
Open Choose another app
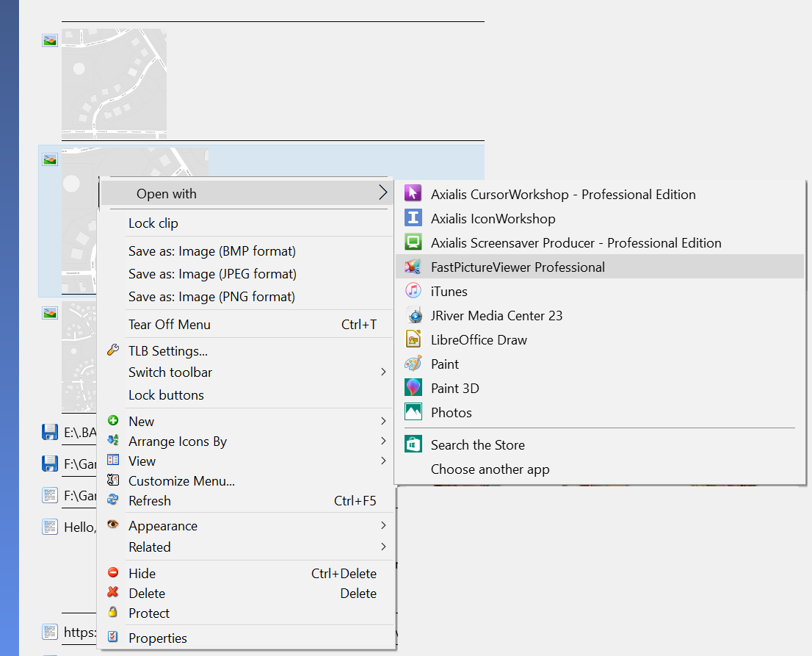(x=490, y=469)
